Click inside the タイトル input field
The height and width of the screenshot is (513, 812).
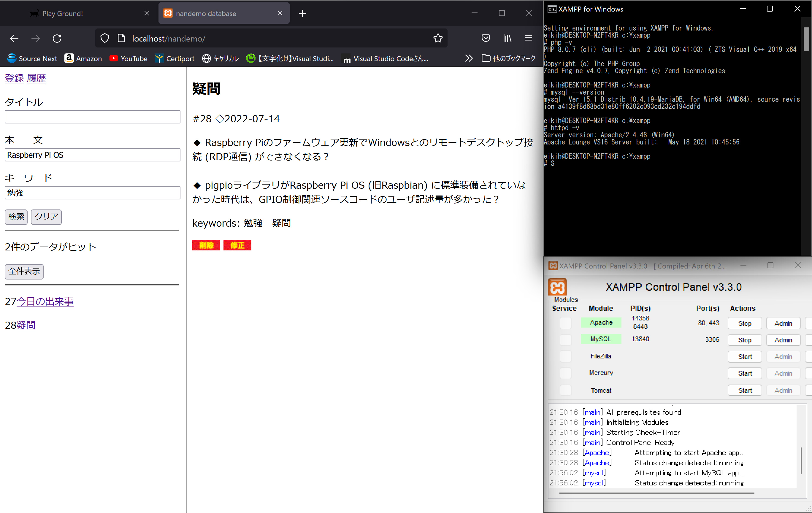pos(92,117)
